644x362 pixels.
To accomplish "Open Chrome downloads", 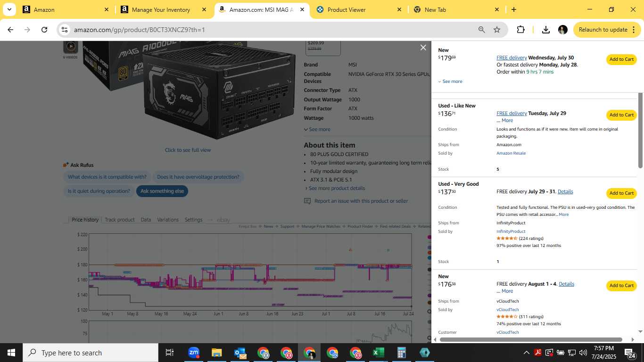I will tap(545, 30).
